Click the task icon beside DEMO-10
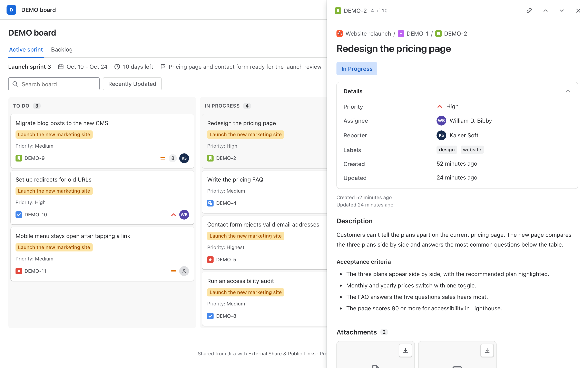 pos(19,215)
